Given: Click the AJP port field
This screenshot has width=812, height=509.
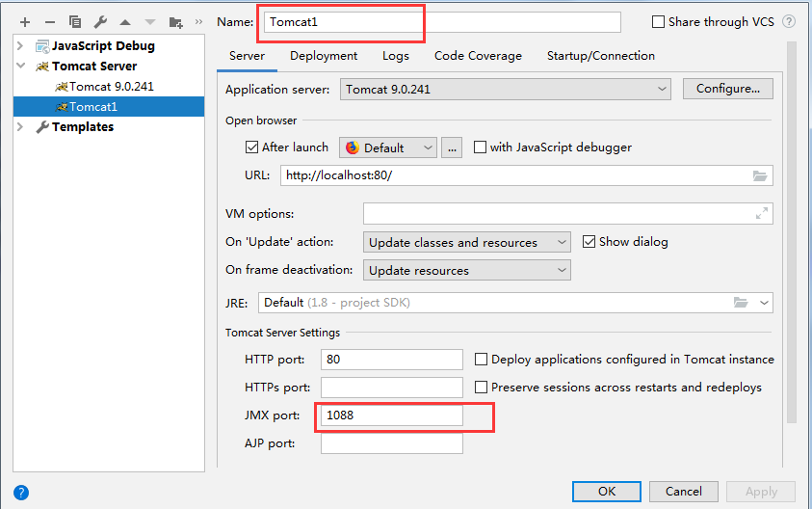Looking at the screenshot, I should coord(391,443).
